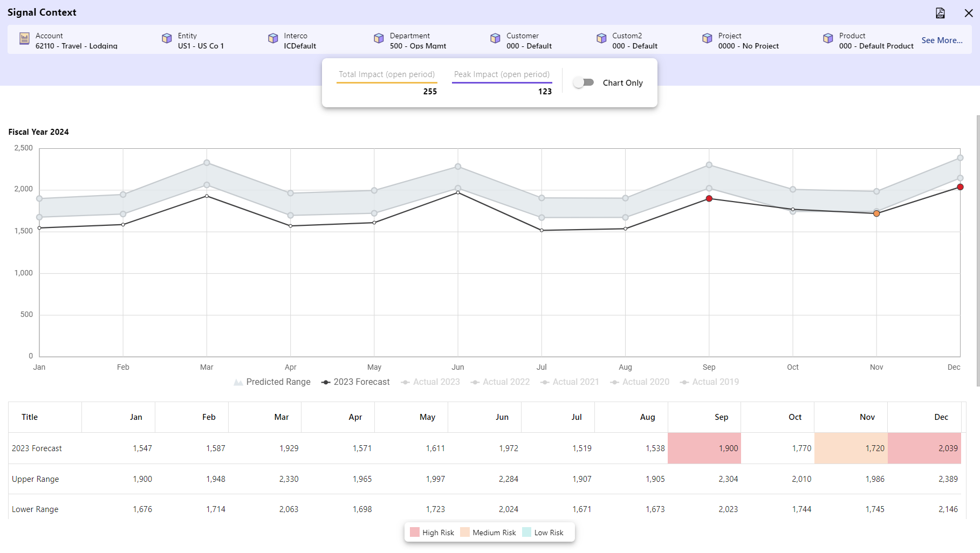
Task: Click the vertical scrollbar on the right
Action: (x=978, y=251)
